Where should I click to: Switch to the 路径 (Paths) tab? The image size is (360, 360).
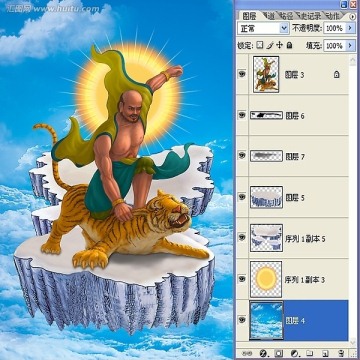click(x=285, y=16)
